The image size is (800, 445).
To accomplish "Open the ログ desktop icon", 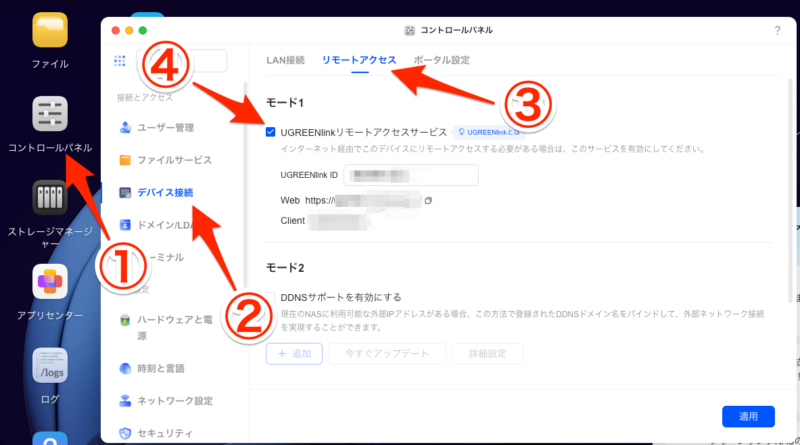I will pos(49,366).
